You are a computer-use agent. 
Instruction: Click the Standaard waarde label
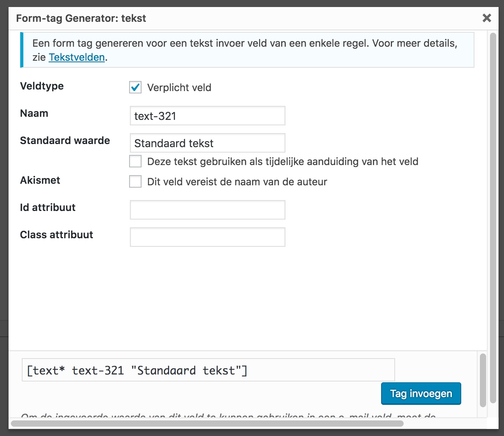[65, 141]
